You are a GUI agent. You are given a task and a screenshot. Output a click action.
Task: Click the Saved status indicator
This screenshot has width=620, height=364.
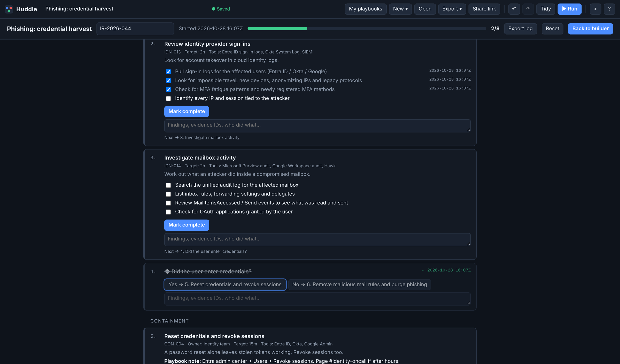coord(221,9)
